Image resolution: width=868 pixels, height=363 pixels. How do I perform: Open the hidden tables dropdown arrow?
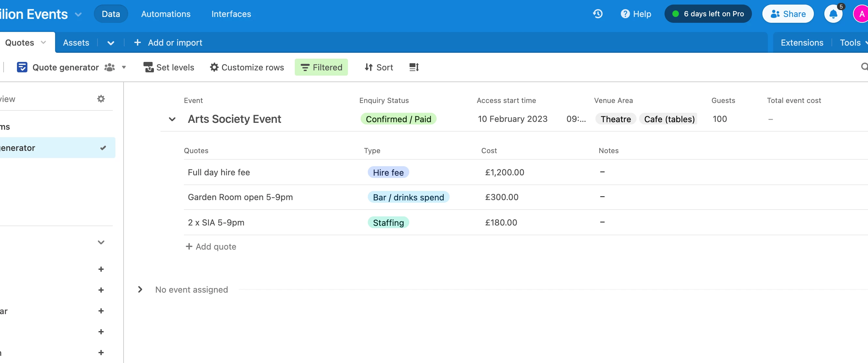tap(111, 43)
